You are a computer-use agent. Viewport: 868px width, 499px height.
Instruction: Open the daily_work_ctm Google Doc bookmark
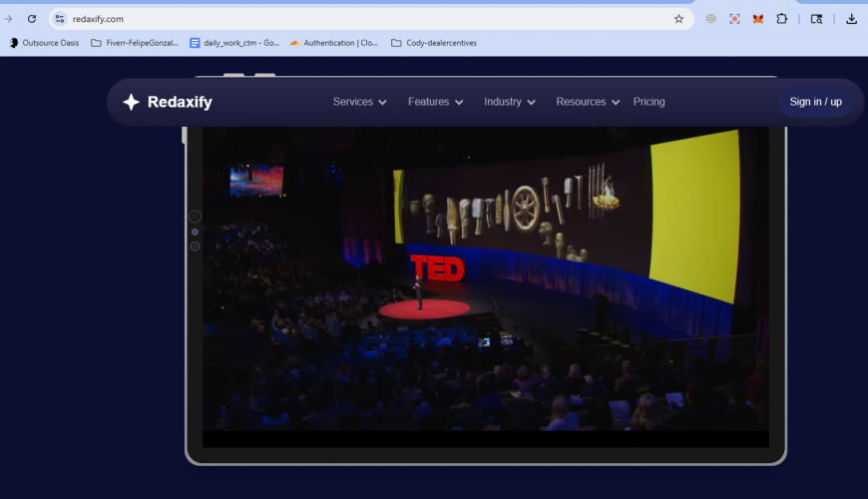[234, 43]
